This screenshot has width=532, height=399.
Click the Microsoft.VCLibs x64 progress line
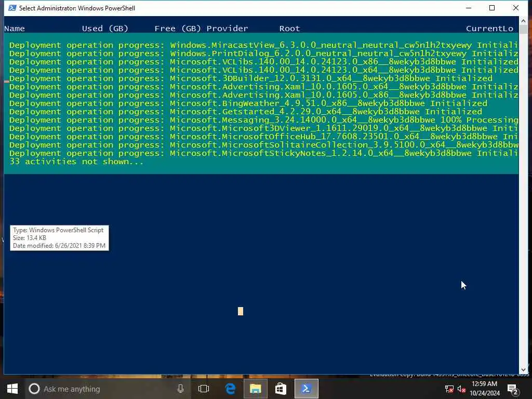point(264,70)
